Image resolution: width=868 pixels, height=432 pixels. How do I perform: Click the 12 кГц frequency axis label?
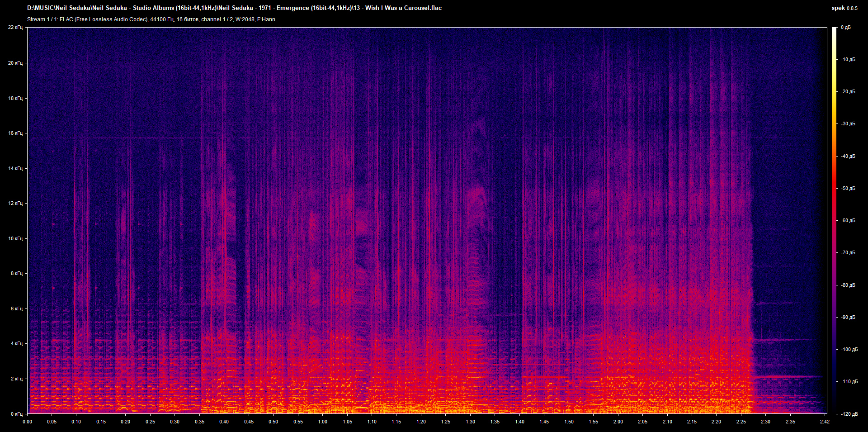15,203
